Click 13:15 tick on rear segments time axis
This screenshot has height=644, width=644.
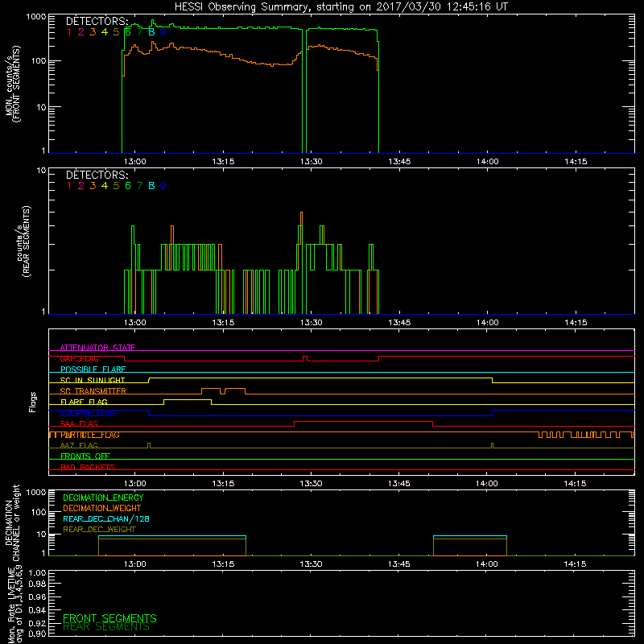(x=223, y=323)
